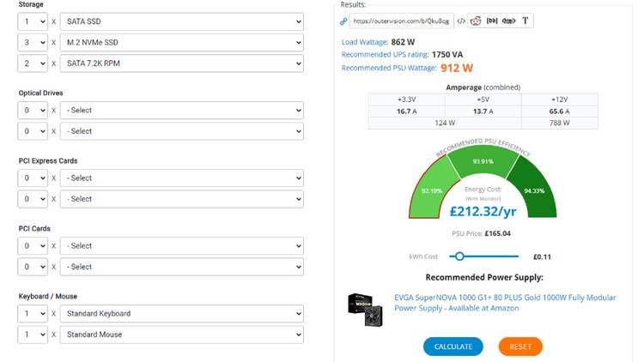Click the 912 W recommended wattage value

(x=457, y=68)
